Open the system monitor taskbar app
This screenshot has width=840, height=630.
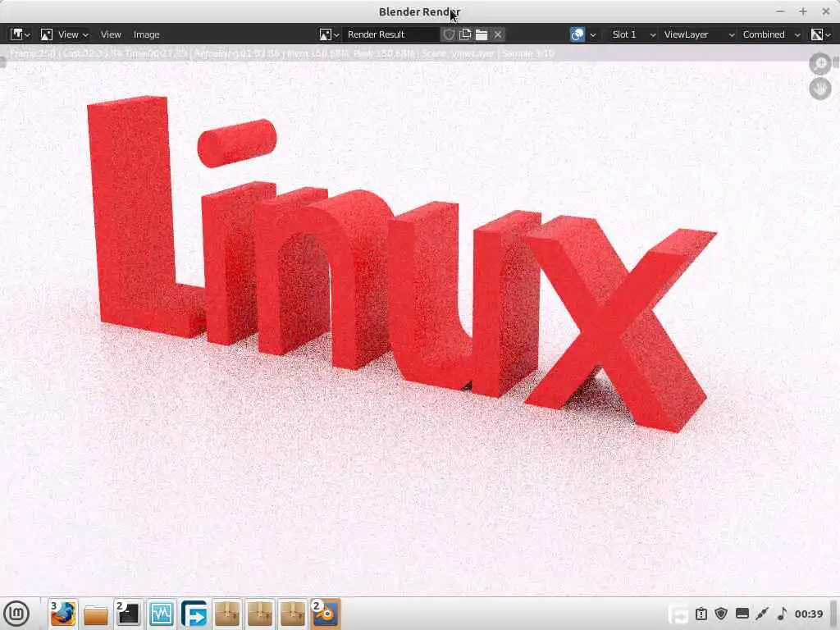coord(162,614)
